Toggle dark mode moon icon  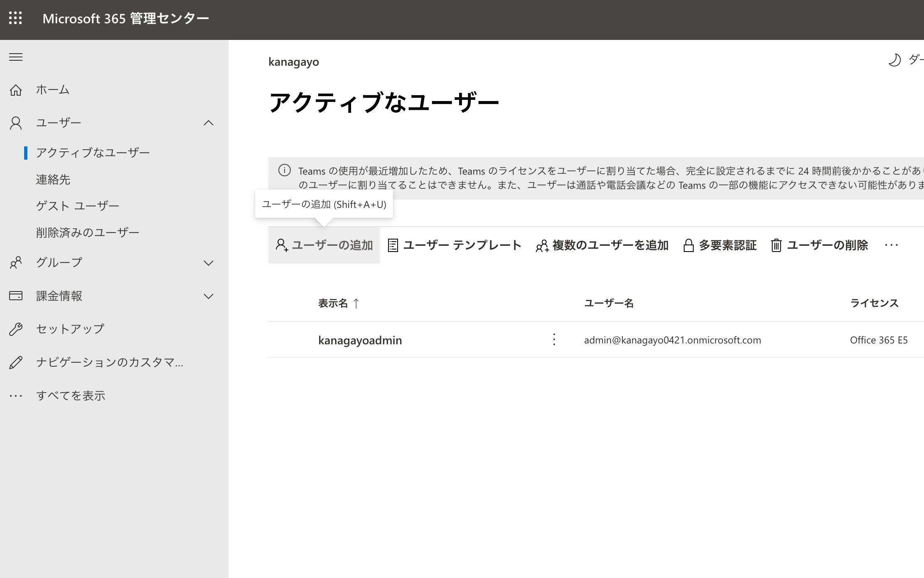point(894,60)
